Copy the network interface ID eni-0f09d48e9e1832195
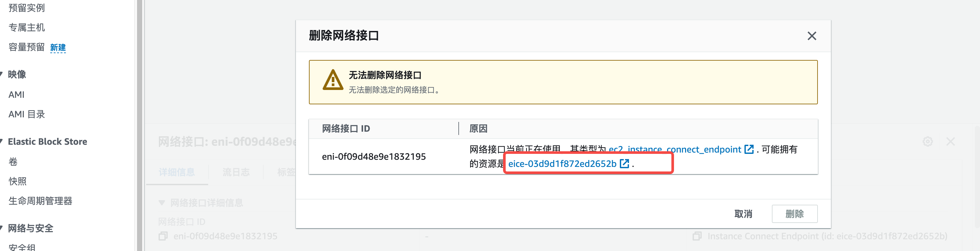This screenshot has height=251, width=980. (x=163, y=236)
